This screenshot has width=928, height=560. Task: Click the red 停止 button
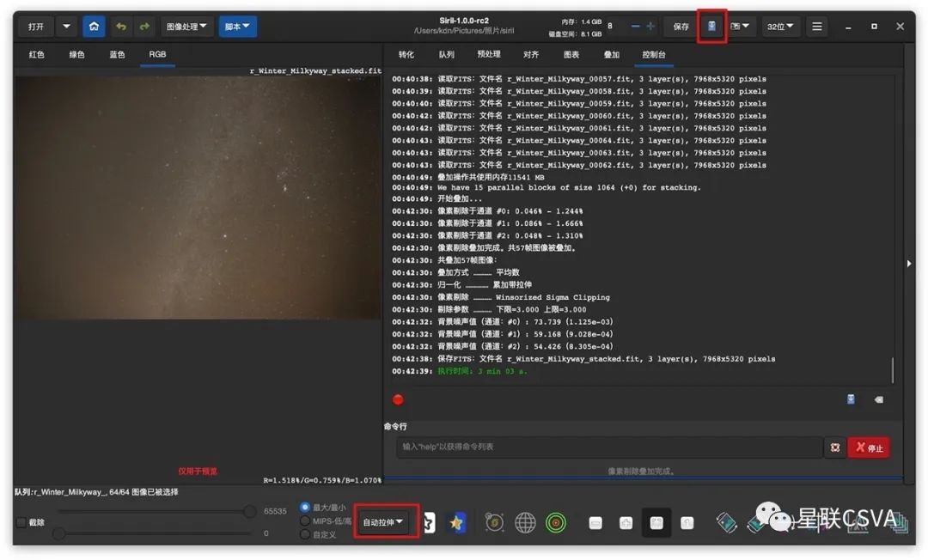click(868, 447)
